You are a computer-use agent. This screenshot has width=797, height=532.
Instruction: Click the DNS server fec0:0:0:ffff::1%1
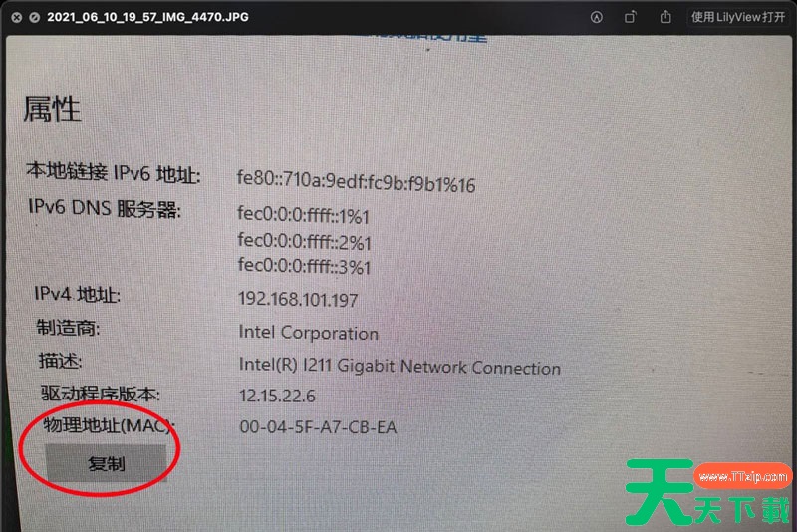(303, 214)
